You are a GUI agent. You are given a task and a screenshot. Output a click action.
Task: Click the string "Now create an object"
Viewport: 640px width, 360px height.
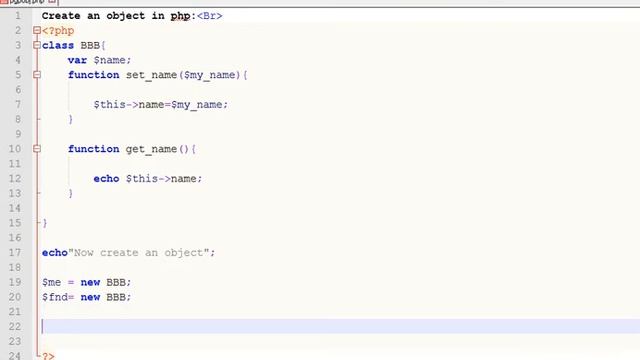click(x=139, y=253)
